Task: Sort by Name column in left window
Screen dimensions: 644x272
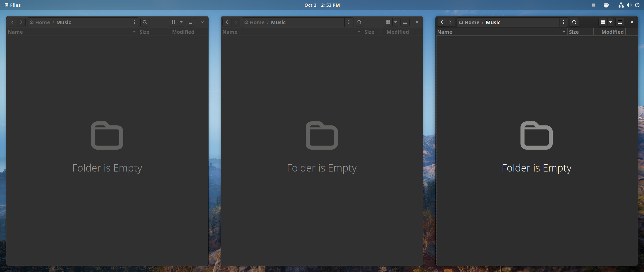Action: tap(72, 32)
